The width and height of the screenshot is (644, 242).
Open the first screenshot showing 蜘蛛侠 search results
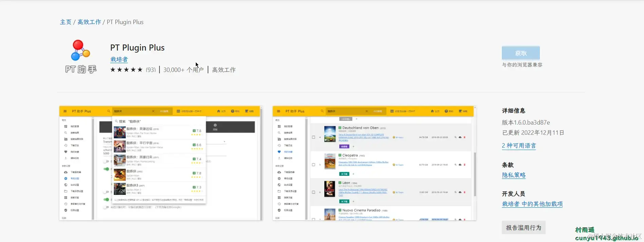pos(161,163)
